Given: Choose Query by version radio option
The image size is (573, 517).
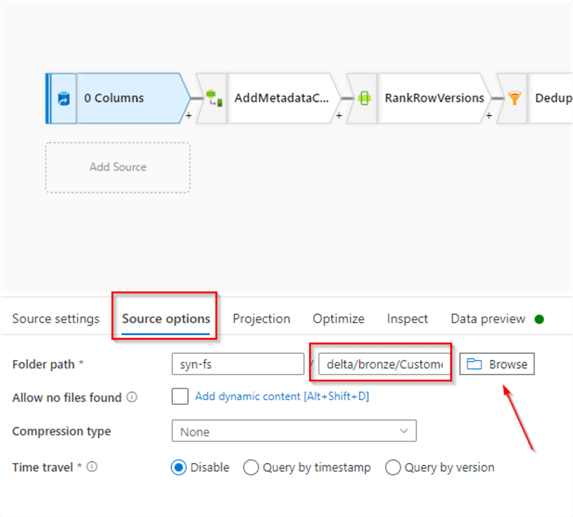Looking at the screenshot, I should tap(392, 467).
